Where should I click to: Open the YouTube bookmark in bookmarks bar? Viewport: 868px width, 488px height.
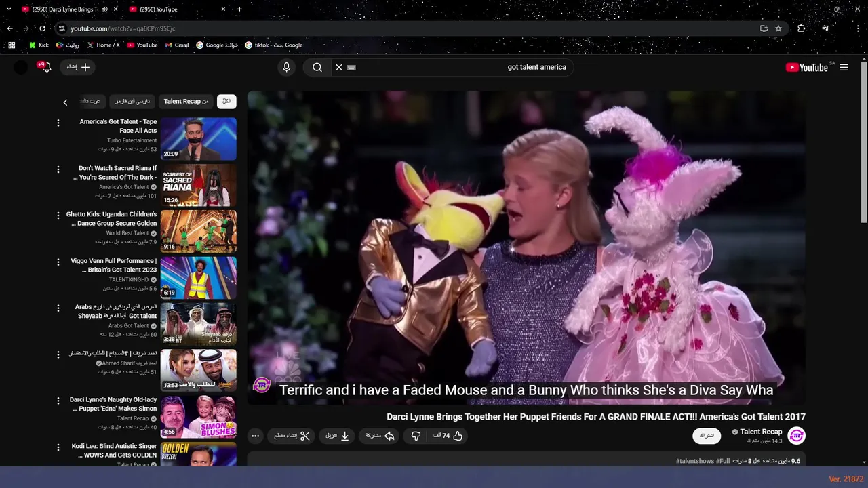coord(141,45)
